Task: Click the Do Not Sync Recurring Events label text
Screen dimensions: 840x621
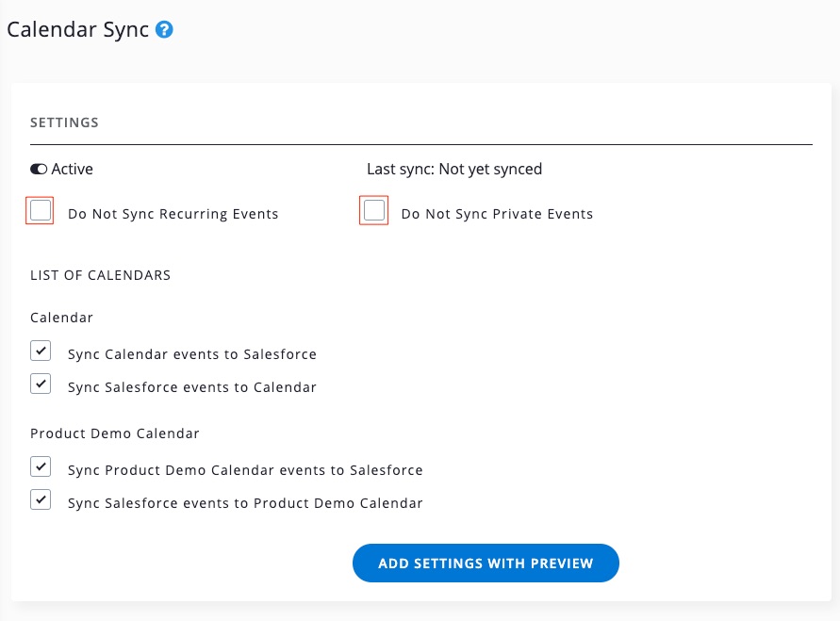Action: [x=173, y=214]
